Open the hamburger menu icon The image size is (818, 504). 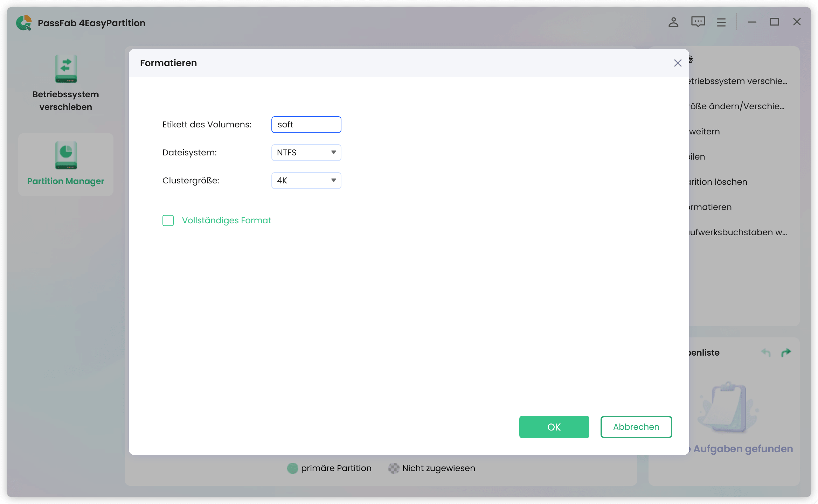[x=721, y=22]
